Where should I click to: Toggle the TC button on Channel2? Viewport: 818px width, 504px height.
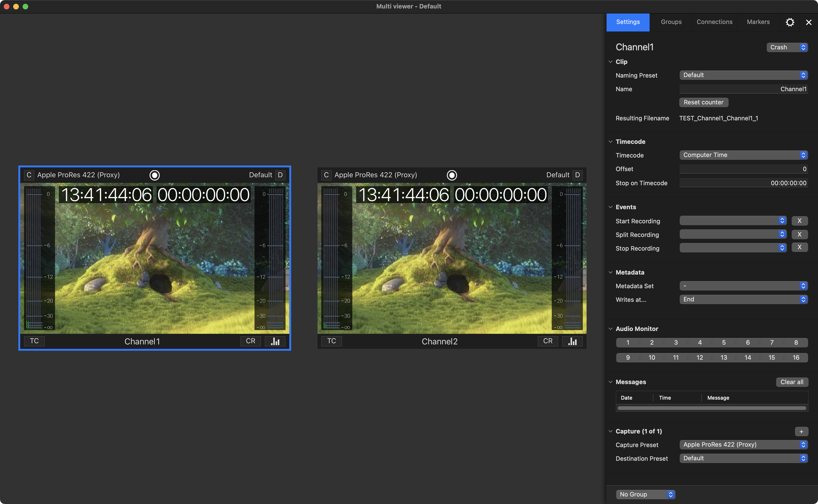[331, 341]
